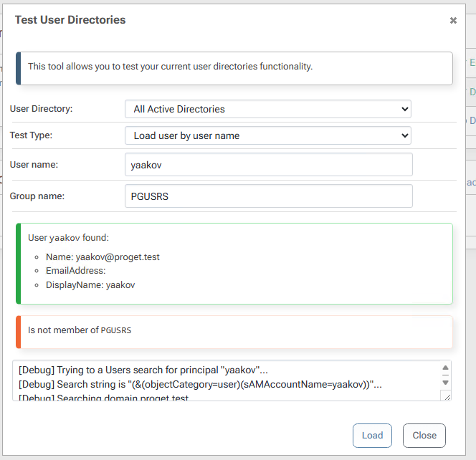Click the "User yaakov found" heading
Viewport: 476px width, 460px height.
tap(69, 237)
